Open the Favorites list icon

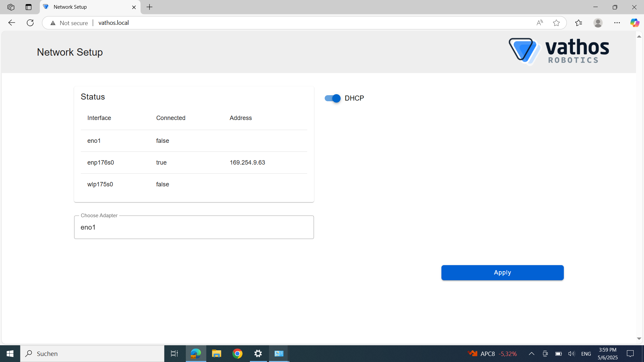coord(579,22)
